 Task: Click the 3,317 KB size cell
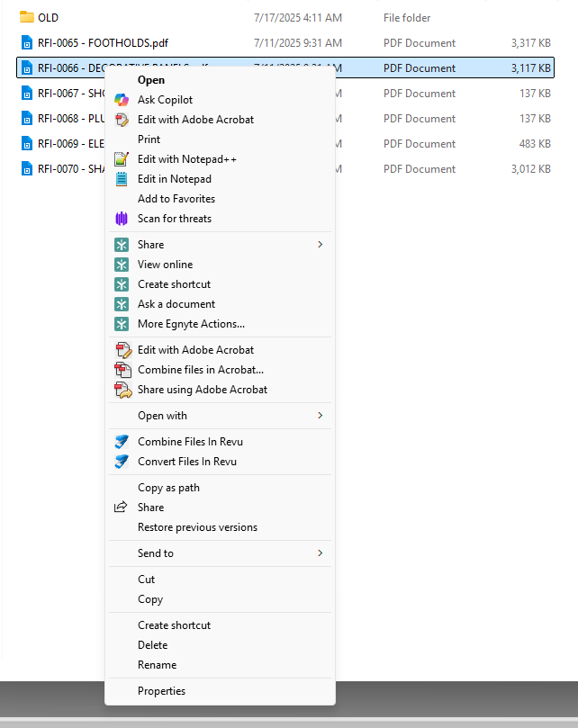click(531, 43)
